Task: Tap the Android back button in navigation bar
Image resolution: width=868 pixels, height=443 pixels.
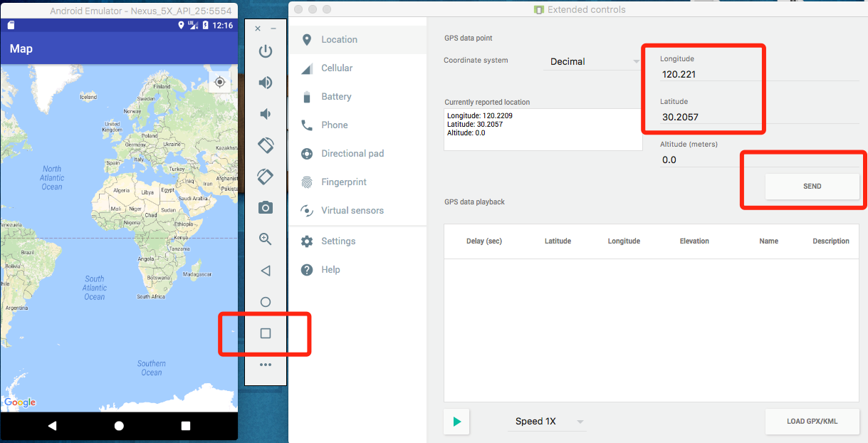Action: click(52, 426)
